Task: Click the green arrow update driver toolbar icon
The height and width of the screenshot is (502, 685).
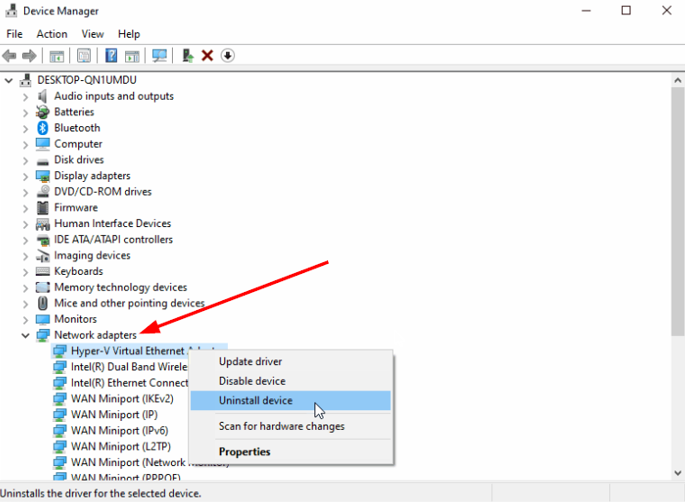Action: click(187, 56)
